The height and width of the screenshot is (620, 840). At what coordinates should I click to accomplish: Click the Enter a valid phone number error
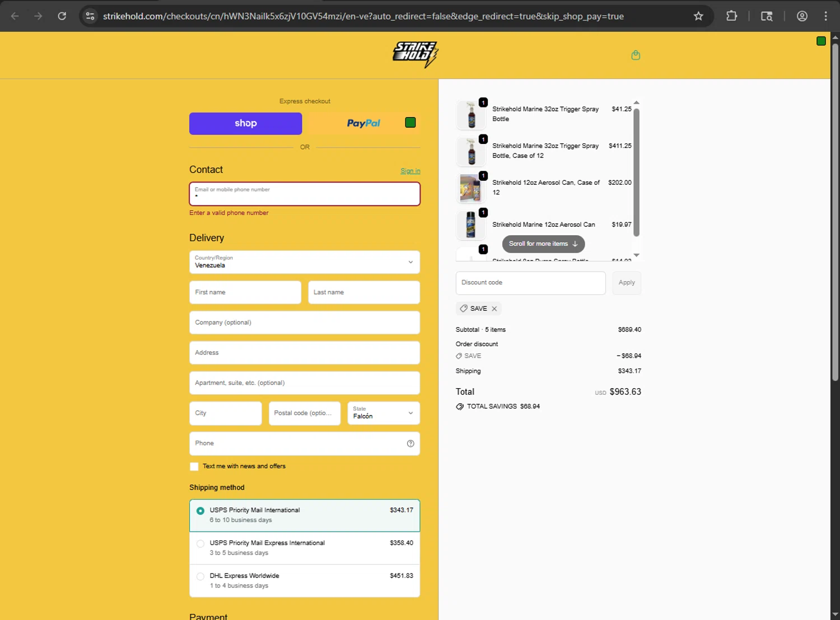click(228, 213)
